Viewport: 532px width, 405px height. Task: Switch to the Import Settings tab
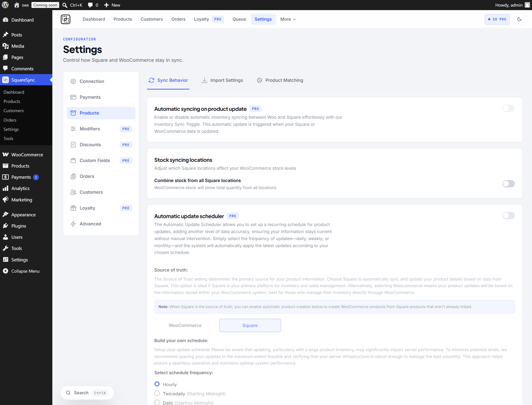point(222,80)
